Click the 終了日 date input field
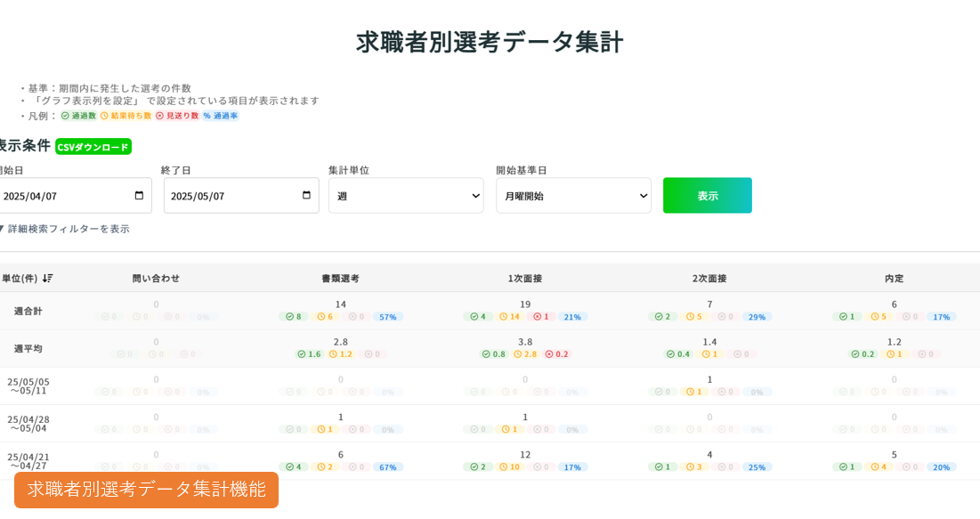 231,196
